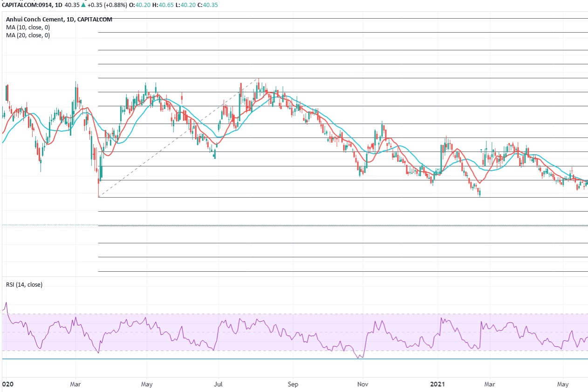Click the MA (20, close, 0) indicator label
Screen dimensions: 588x392
(28, 35)
